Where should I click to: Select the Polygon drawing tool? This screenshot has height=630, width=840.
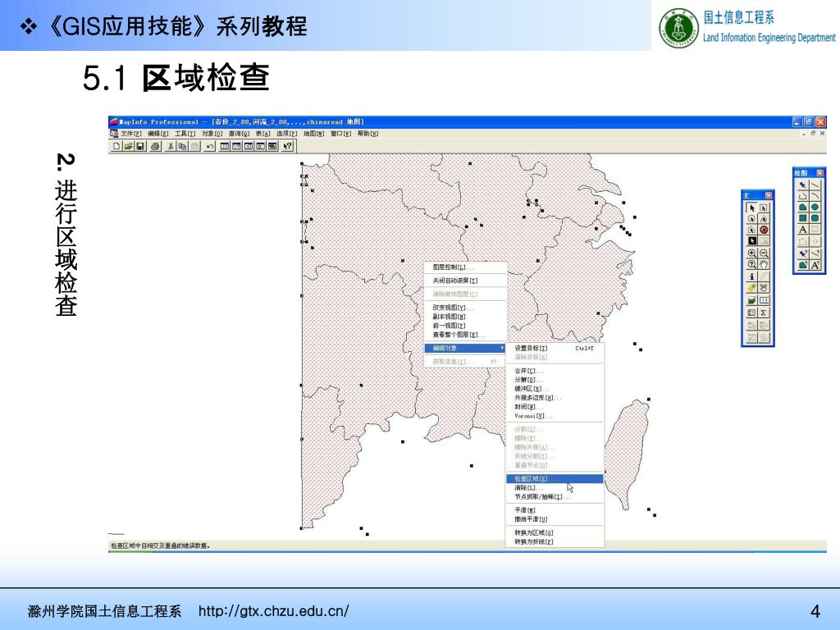tap(802, 208)
